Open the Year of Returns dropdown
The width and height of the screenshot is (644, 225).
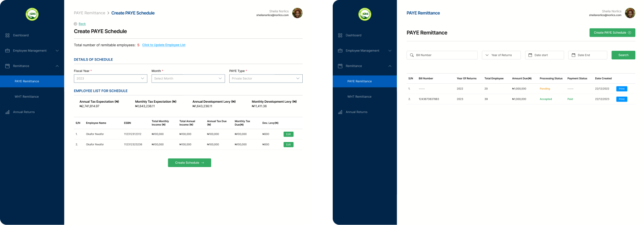pos(501,55)
